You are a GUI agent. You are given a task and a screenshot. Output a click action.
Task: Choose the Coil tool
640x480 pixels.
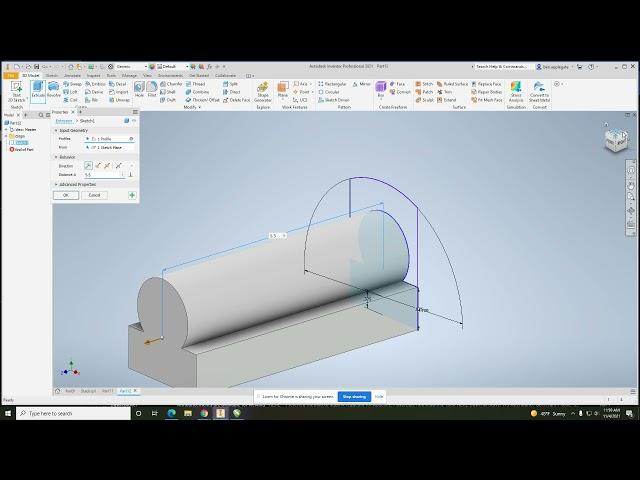pos(71,100)
